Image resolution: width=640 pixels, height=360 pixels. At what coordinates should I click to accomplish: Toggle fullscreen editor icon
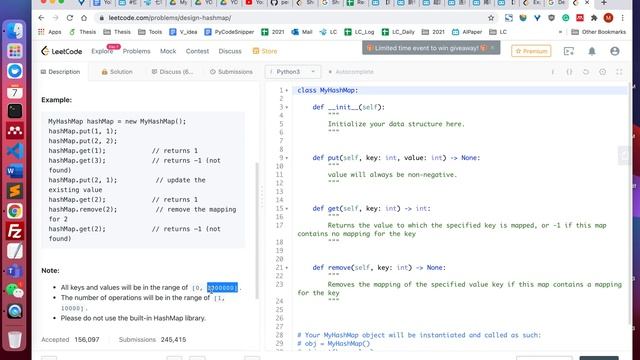pyautogui.click(x=619, y=72)
